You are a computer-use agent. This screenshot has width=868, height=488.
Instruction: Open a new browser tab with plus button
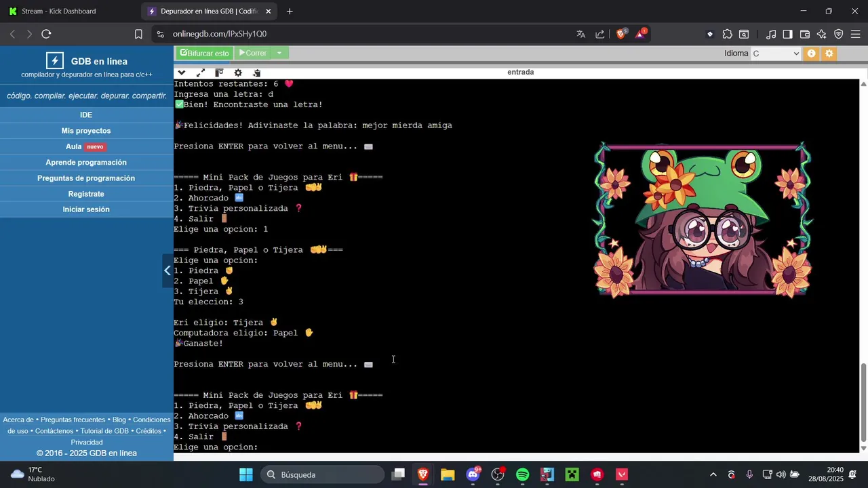[290, 12]
